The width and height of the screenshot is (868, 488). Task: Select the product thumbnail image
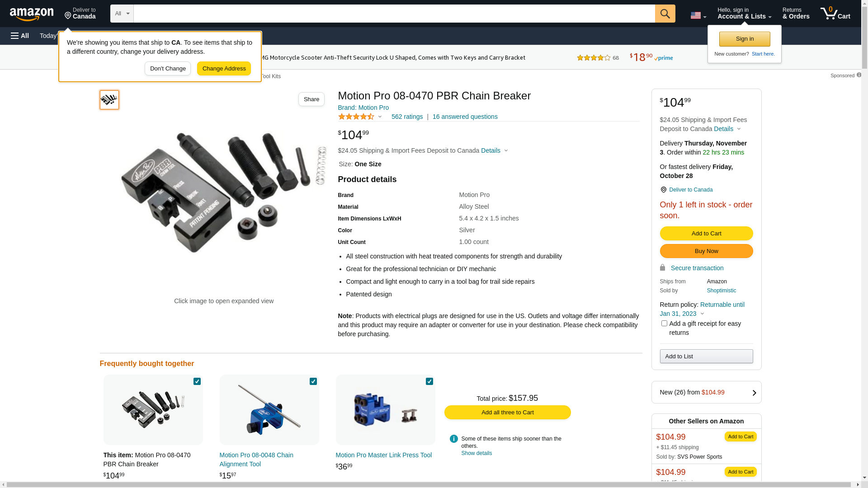click(109, 100)
